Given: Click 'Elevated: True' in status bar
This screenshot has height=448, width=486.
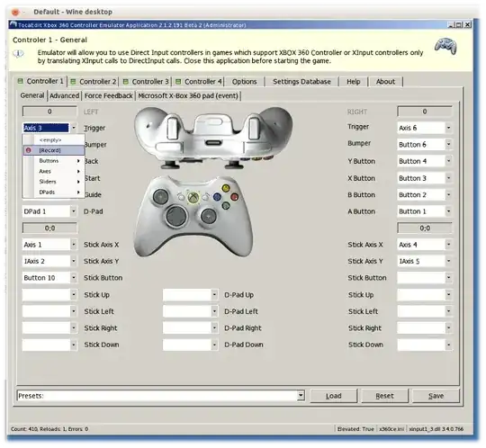Looking at the screenshot, I should coord(355,429).
